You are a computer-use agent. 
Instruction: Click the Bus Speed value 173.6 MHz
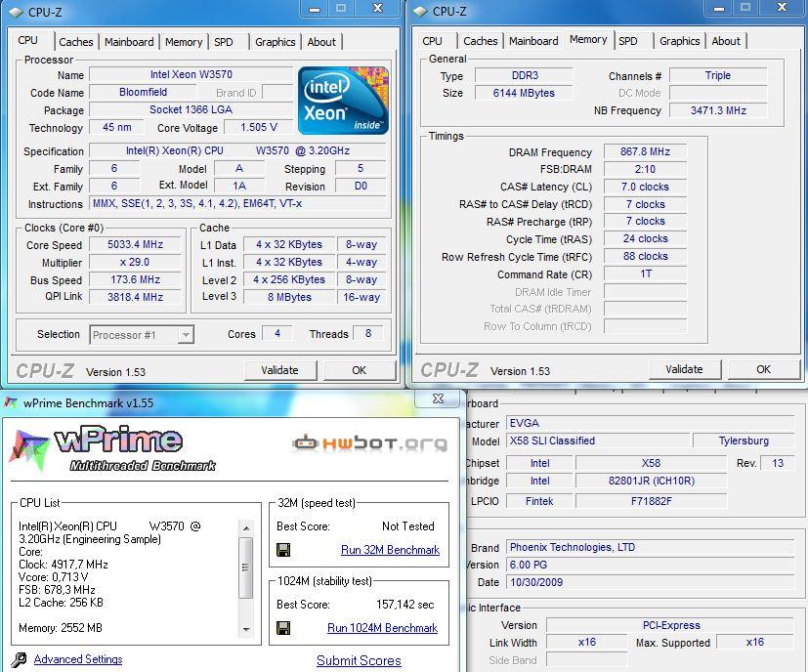135,279
